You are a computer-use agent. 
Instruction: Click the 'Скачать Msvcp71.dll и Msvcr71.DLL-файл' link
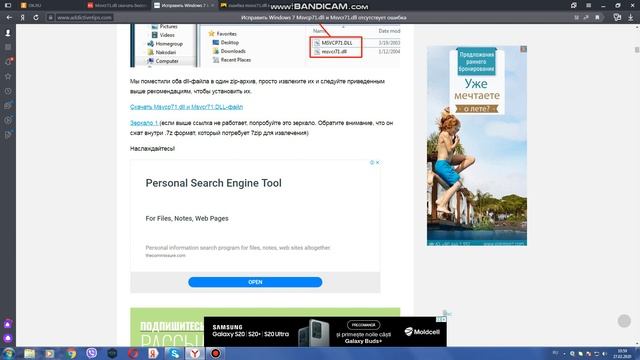[186, 107]
